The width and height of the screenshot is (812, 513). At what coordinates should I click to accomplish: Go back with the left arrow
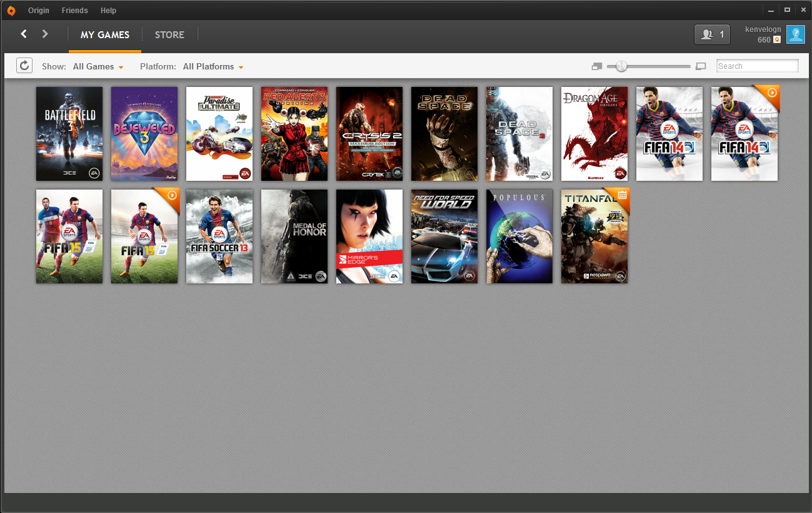24,34
